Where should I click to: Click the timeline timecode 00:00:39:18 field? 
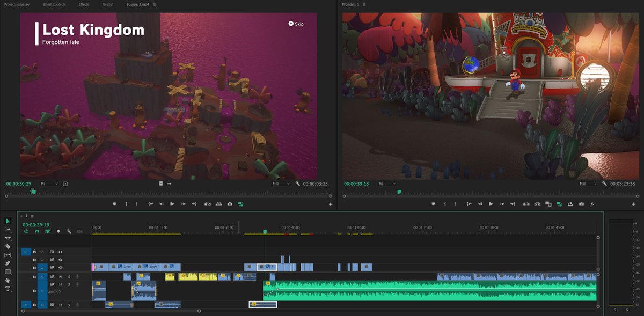pyautogui.click(x=36, y=225)
